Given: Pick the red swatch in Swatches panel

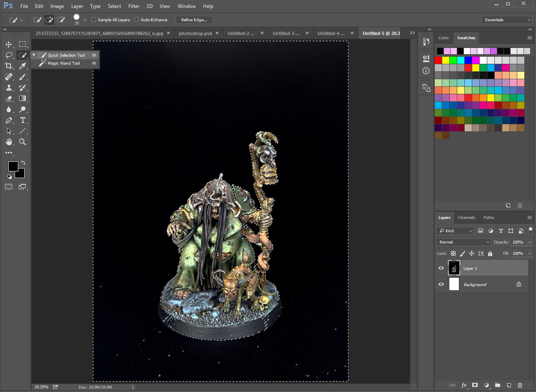Looking at the screenshot, I should coord(438,60).
